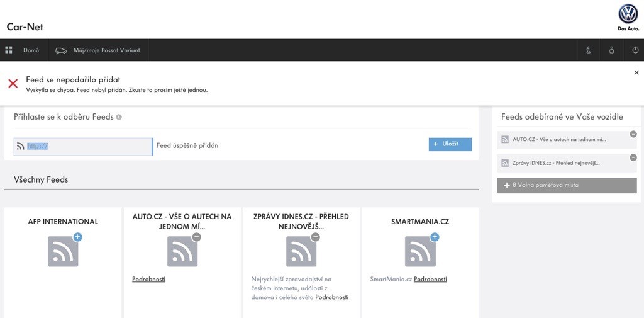The height and width of the screenshot is (318, 644).
Task: Click the RSS icon inside URL field
Action: pyautogui.click(x=21, y=146)
